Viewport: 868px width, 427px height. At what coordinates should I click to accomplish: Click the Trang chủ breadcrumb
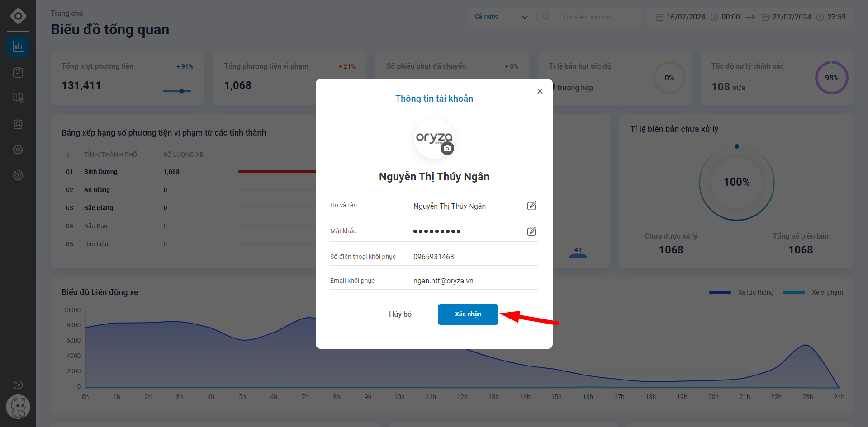click(x=67, y=14)
